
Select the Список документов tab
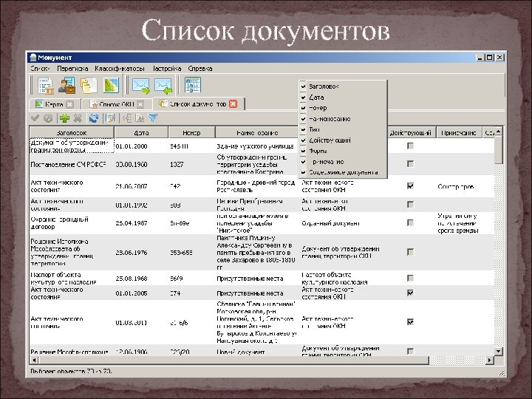[198, 104]
